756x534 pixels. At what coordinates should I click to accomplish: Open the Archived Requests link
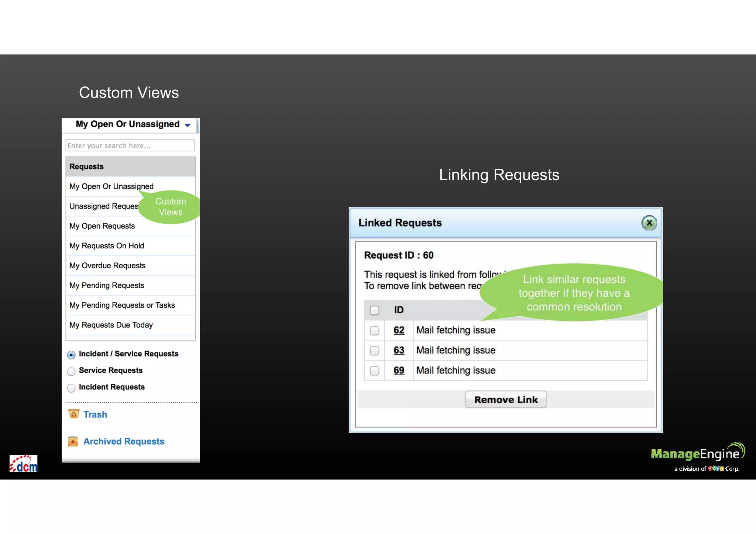coord(124,441)
